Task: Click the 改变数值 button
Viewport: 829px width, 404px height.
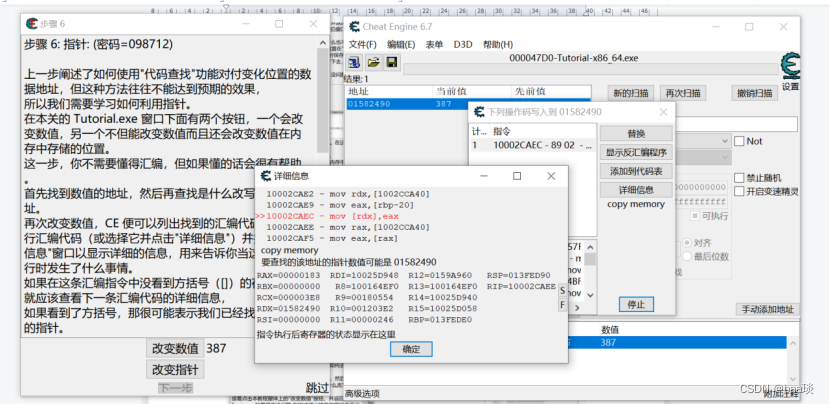Action: click(x=175, y=348)
